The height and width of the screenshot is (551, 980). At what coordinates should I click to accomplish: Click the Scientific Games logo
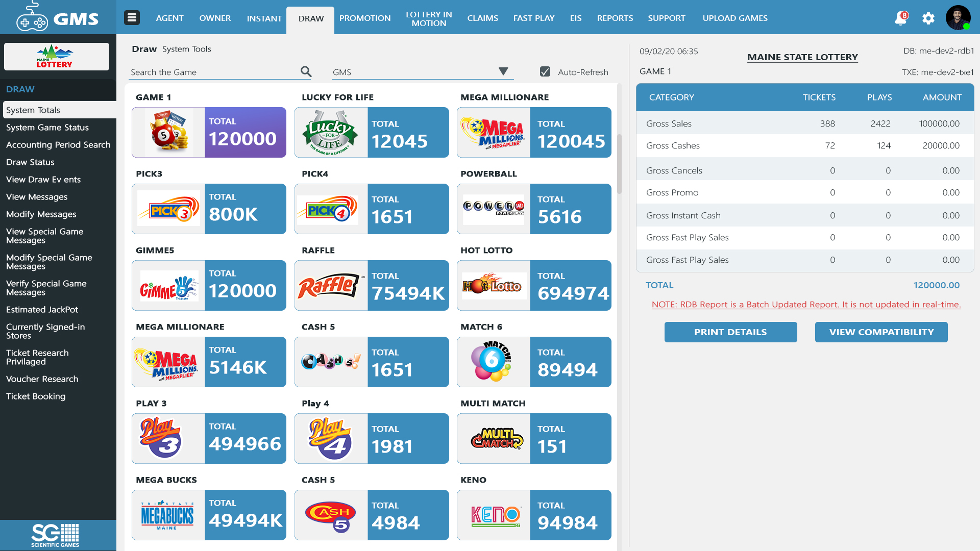[55, 535]
